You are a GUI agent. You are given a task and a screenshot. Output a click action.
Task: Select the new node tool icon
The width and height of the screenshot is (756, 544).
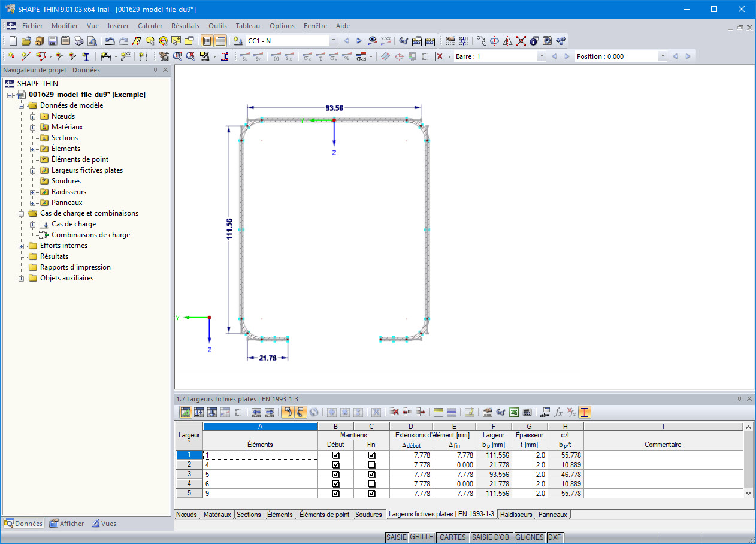pyautogui.click(x=11, y=56)
